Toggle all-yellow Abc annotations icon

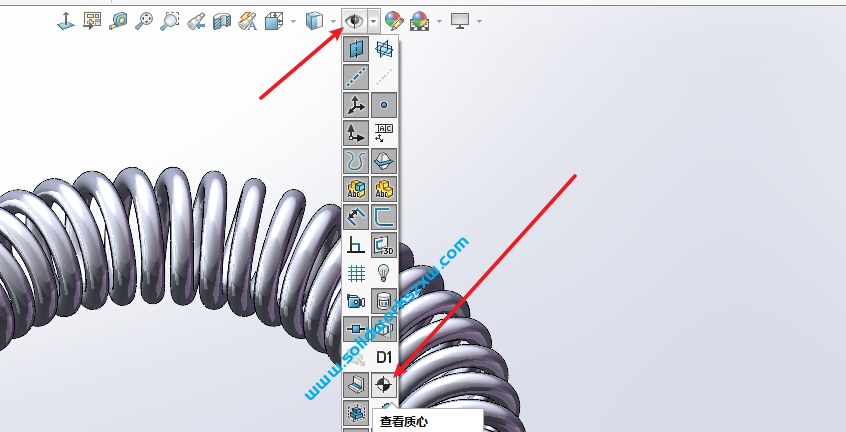[384, 189]
